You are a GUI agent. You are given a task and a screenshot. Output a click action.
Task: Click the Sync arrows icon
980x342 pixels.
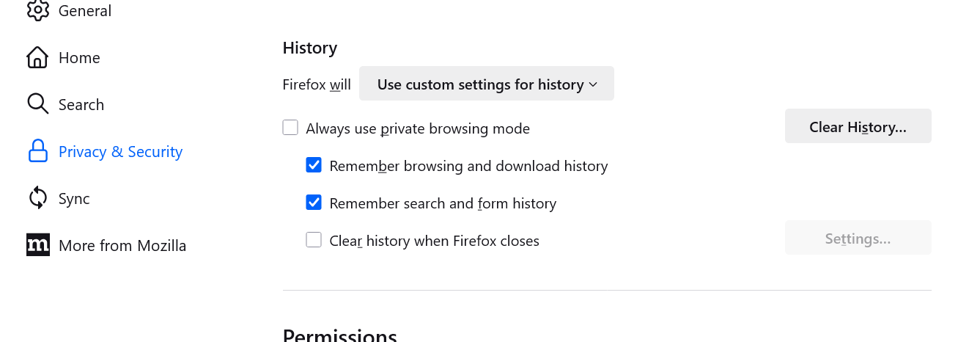[x=37, y=198]
